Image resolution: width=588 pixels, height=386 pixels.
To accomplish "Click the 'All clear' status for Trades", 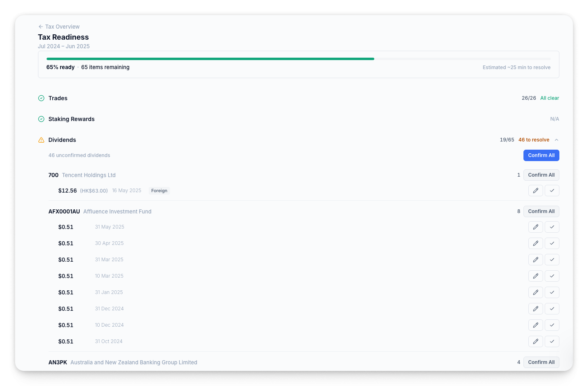I will (x=550, y=98).
